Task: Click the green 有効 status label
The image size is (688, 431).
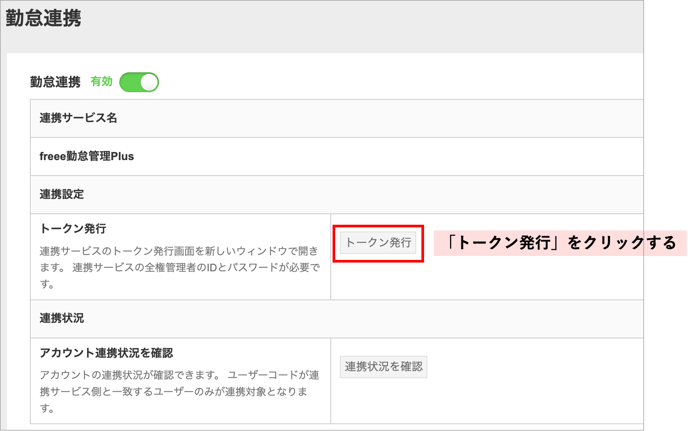Action: [101, 82]
